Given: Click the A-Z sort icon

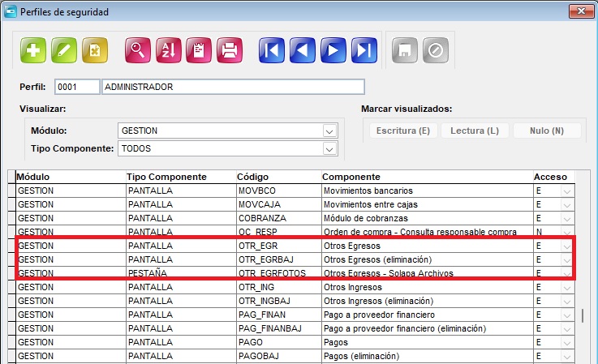Looking at the screenshot, I should [x=168, y=50].
